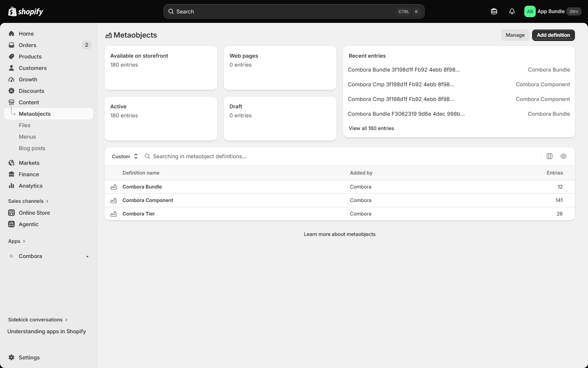Open the Combora Bundle definition
This screenshot has width=588, height=368.
(142, 187)
